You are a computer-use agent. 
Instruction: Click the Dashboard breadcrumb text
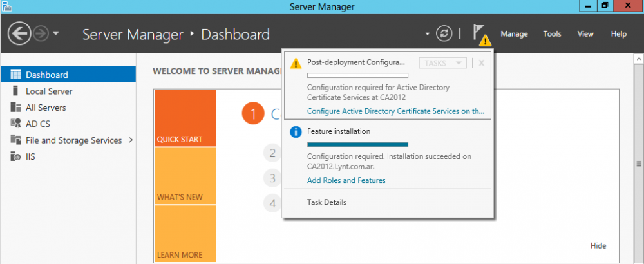pos(235,35)
